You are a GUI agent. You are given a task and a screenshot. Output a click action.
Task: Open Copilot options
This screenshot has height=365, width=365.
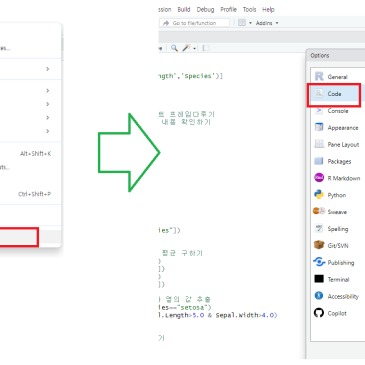(x=337, y=313)
